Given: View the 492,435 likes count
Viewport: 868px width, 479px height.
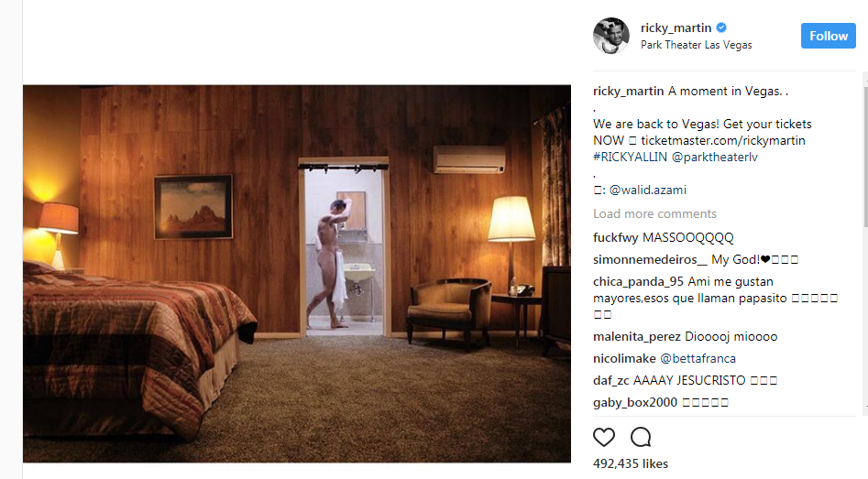Looking at the screenshot, I should [631, 463].
